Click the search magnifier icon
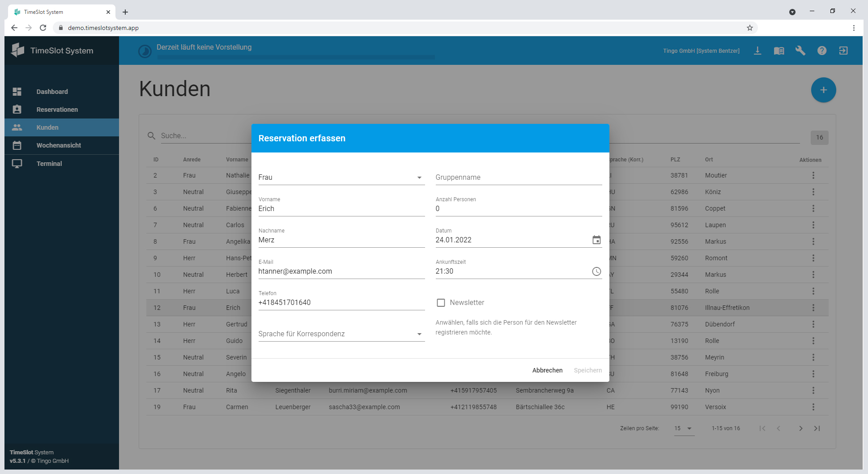Image resolution: width=868 pixels, height=474 pixels. point(152,135)
